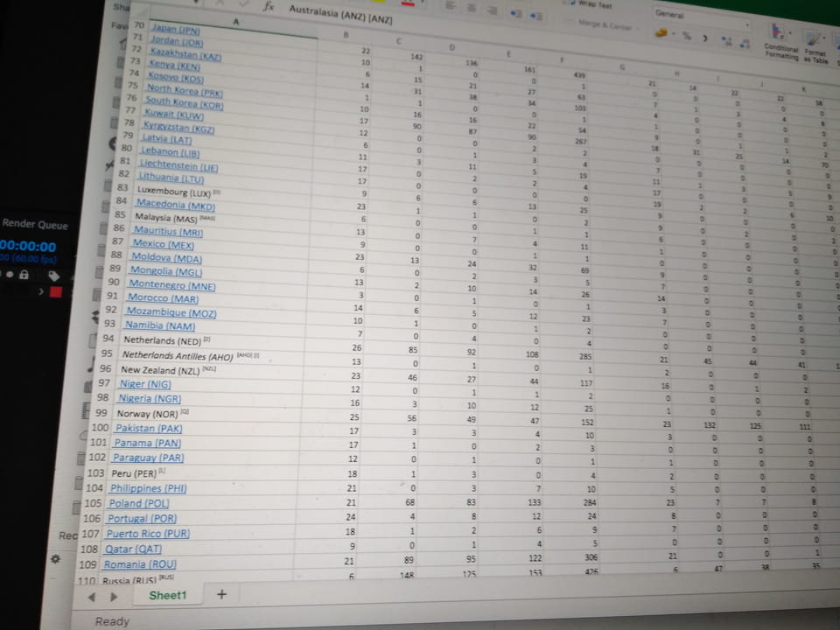Image resolution: width=840 pixels, height=630 pixels.
Task: Click the currency accounting format icon
Action: (x=662, y=34)
